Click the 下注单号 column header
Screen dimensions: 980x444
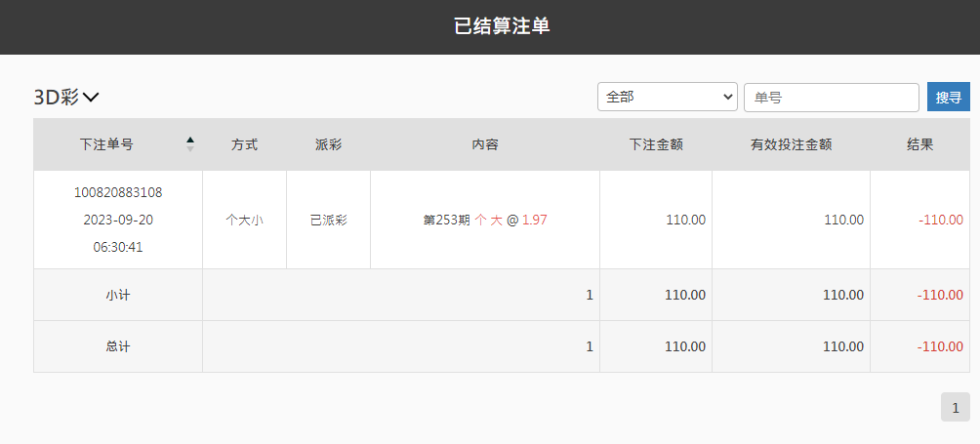pyautogui.click(x=106, y=144)
